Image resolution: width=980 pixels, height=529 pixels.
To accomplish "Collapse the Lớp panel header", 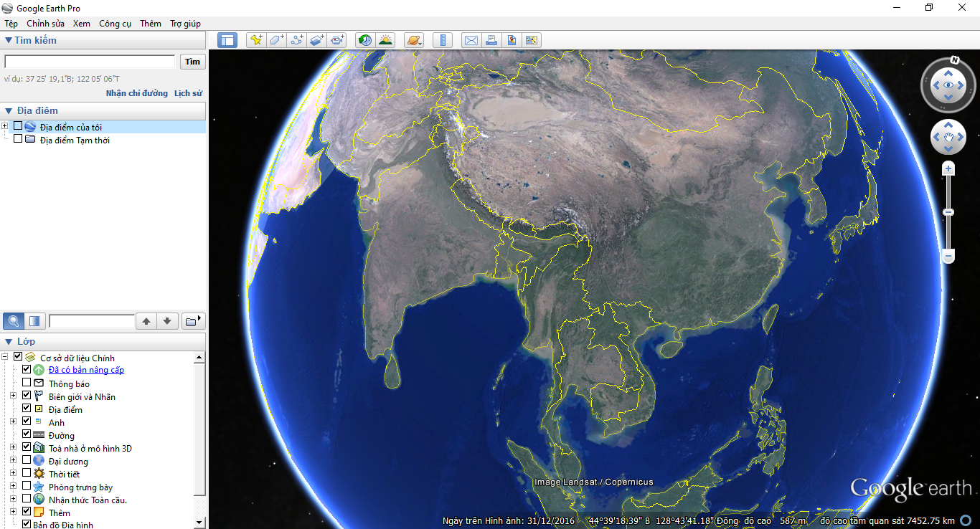I will click(9, 341).
